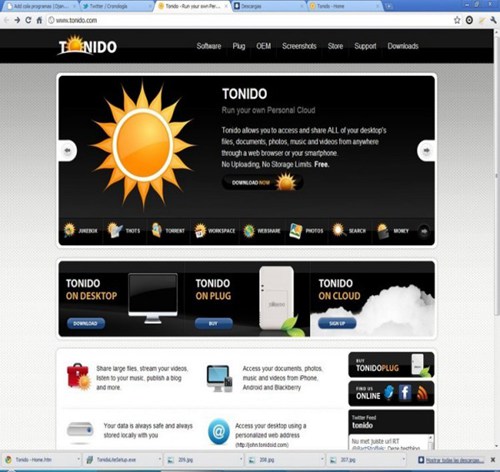The height and width of the screenshot is (472, 500).
Task: Open the Photos app icon
Action: 296,231
